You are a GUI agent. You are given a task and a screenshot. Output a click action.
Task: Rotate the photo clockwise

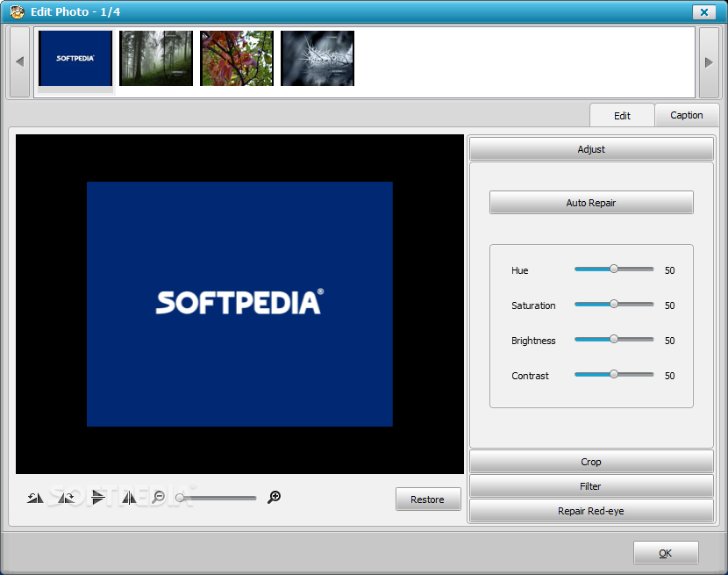(67, 498)
